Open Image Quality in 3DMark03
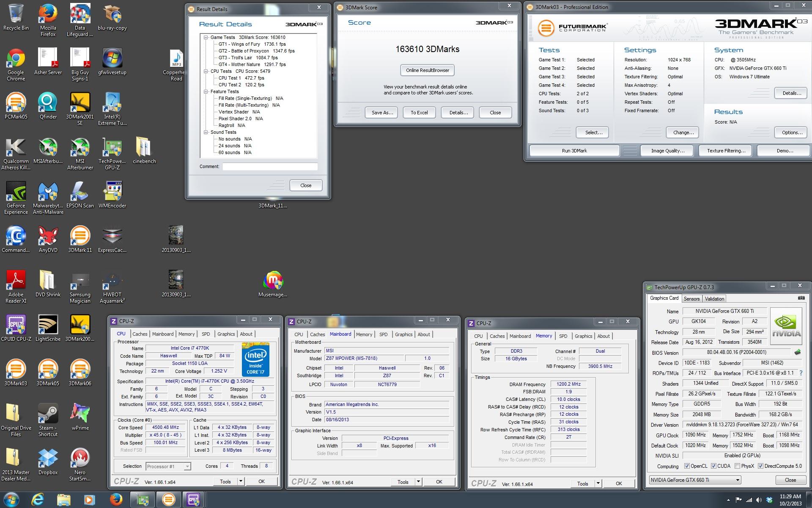The image size is (812, 508). click(667, 151)
